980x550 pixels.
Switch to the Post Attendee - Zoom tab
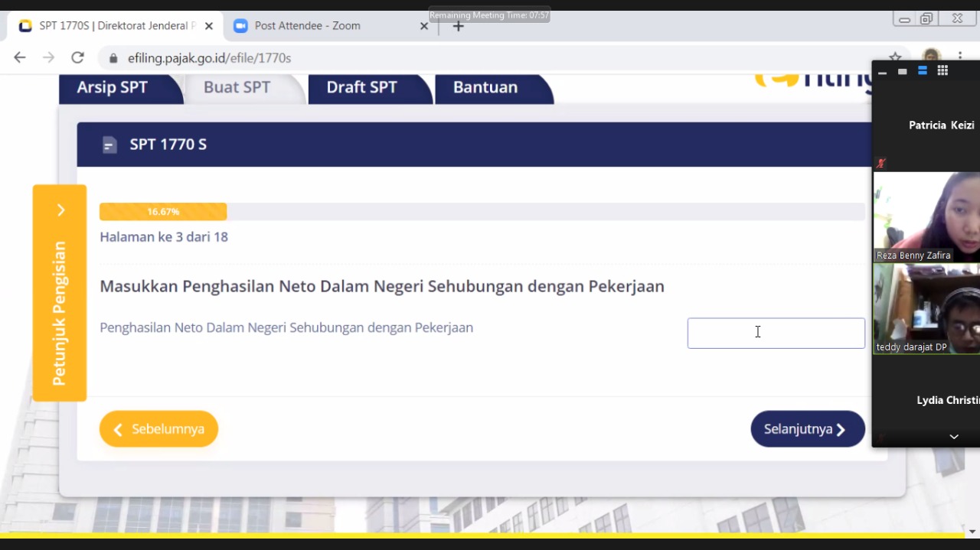(329, 26)
